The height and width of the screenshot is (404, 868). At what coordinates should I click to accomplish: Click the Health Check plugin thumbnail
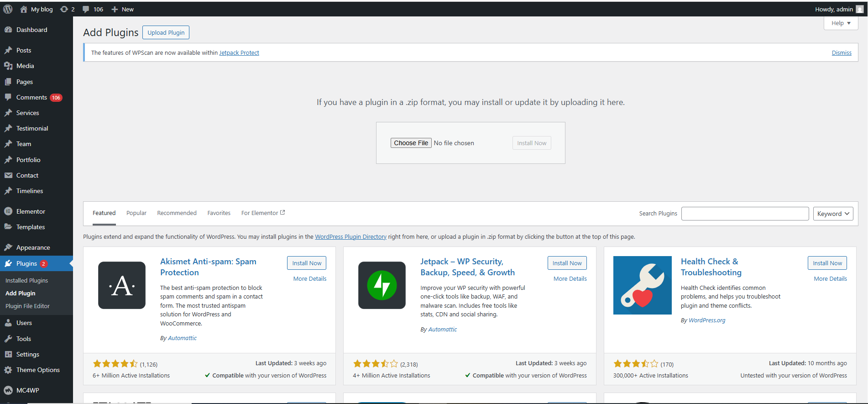[642, 285]
